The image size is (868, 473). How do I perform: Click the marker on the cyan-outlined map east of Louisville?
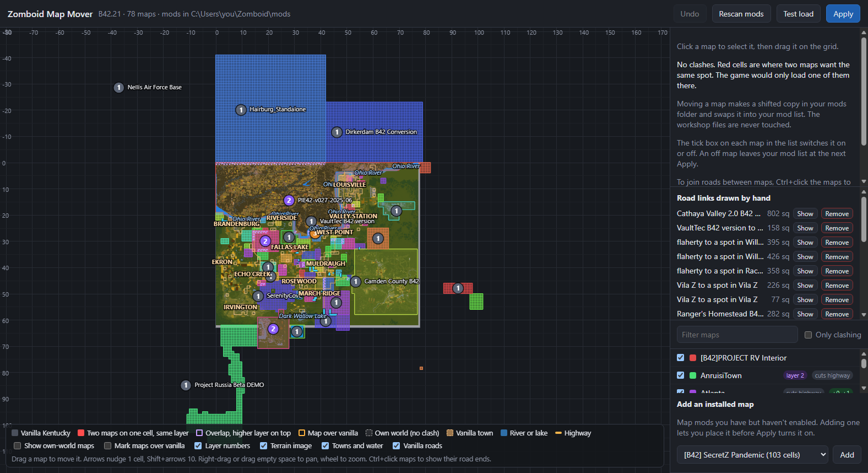click(396, 211)
